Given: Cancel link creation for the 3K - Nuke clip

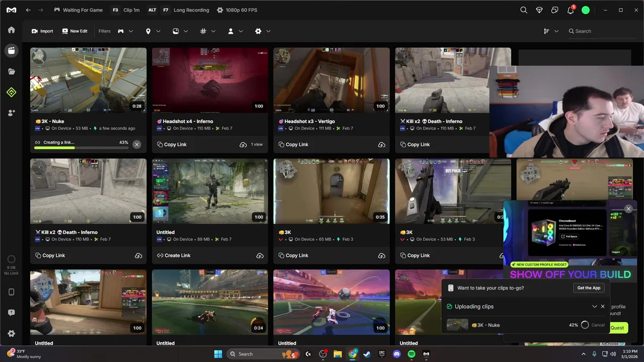Looking at the screenshot, I should [x=137, y=144].
